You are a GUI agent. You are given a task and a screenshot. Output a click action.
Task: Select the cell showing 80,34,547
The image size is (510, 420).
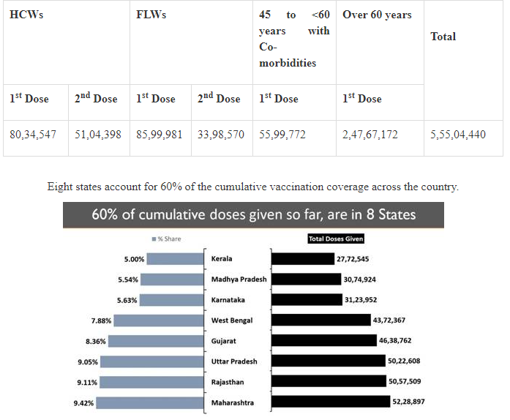click(x=33, y=135)
